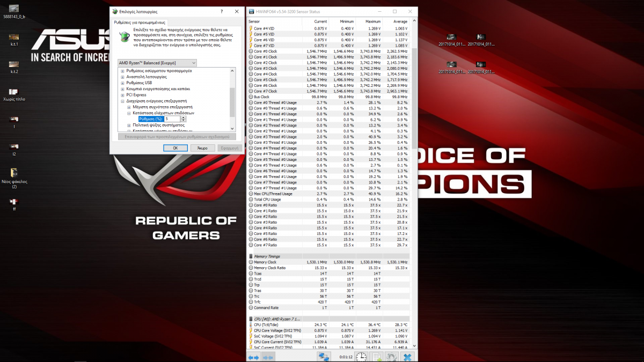Click the Minimum column header
This screenshot has height=362, width=644.
pyautogui.click(x=342, y=21)
